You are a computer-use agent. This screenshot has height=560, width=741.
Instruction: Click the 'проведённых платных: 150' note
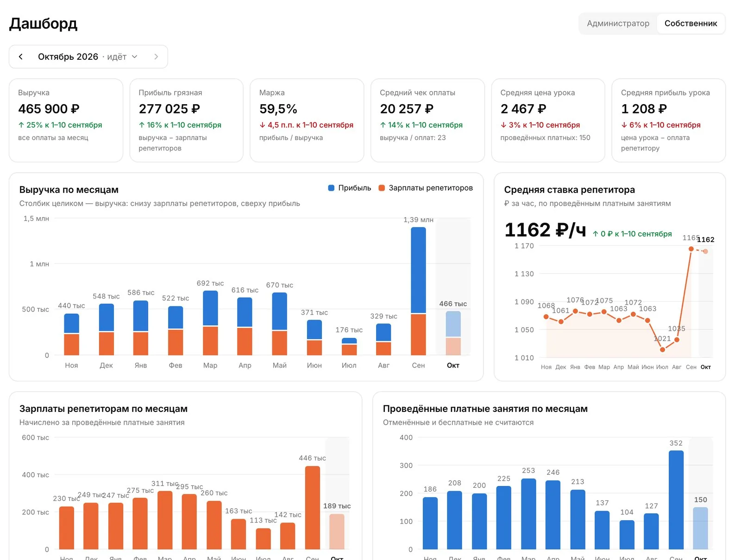click(545, 137)
